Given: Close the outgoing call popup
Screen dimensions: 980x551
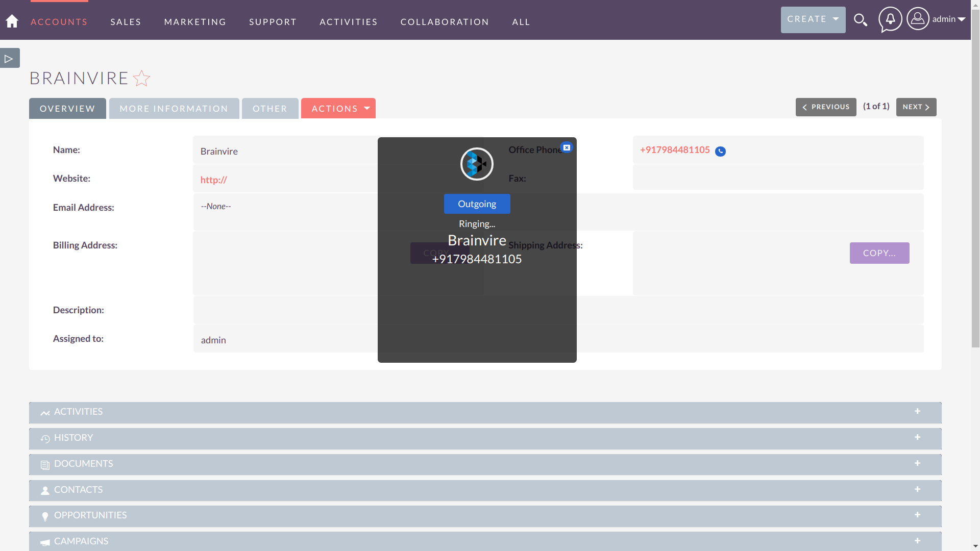Looking at the screenshot, I should pos(567,147).
